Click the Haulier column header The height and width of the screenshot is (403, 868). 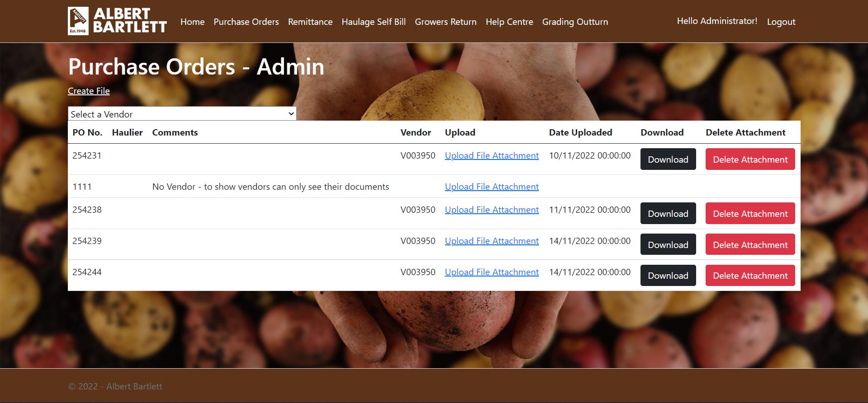click(x=127, y=132)
